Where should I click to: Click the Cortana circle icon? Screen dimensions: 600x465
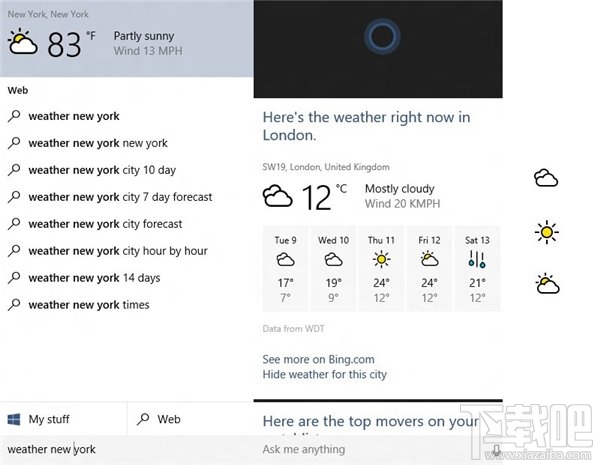tap(382, 38)
